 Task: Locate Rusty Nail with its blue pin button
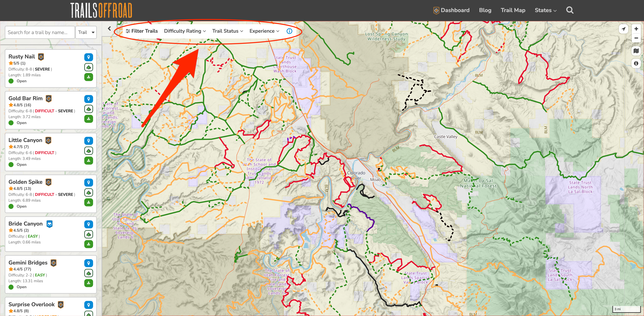89,57
